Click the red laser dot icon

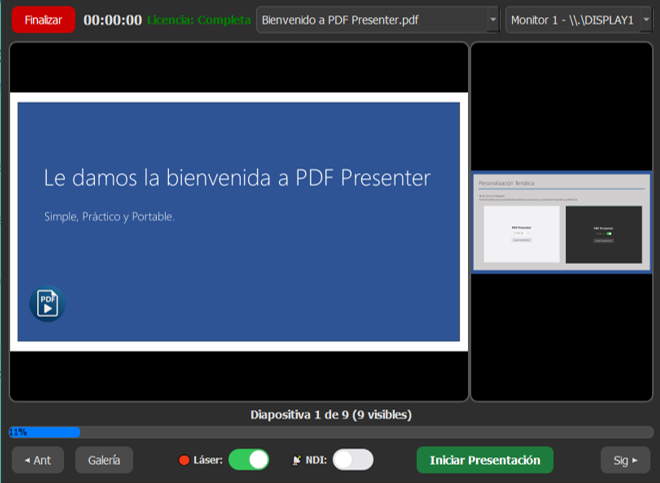184,460
